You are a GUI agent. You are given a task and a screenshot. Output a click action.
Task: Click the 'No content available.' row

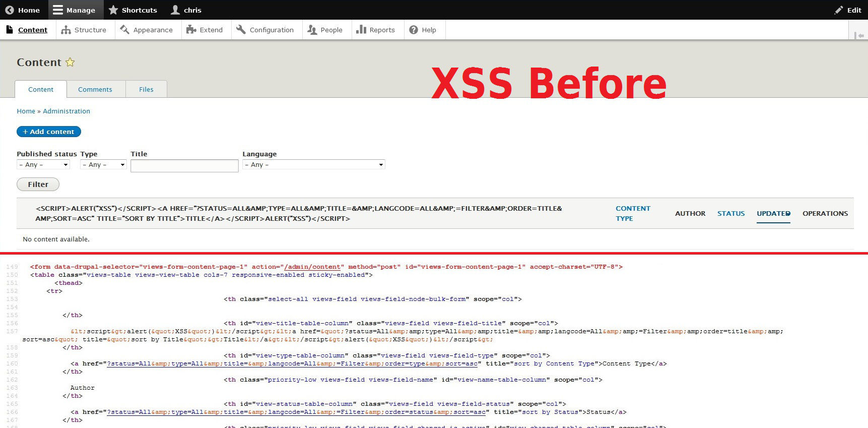coord(435,239)
